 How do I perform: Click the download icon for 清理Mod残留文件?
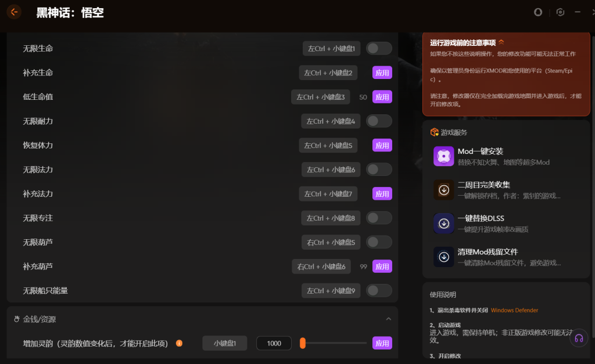443,257
